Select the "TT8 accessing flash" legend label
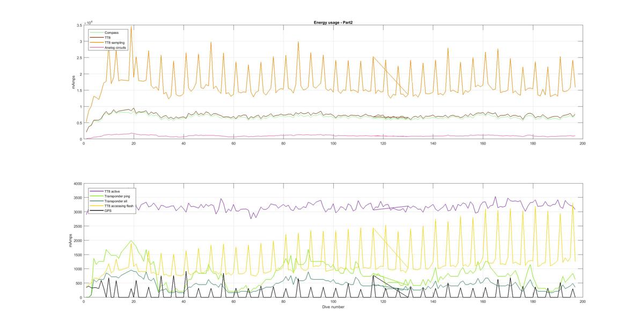The width and height of the screenshot is (644, 334). coord(119,206)
